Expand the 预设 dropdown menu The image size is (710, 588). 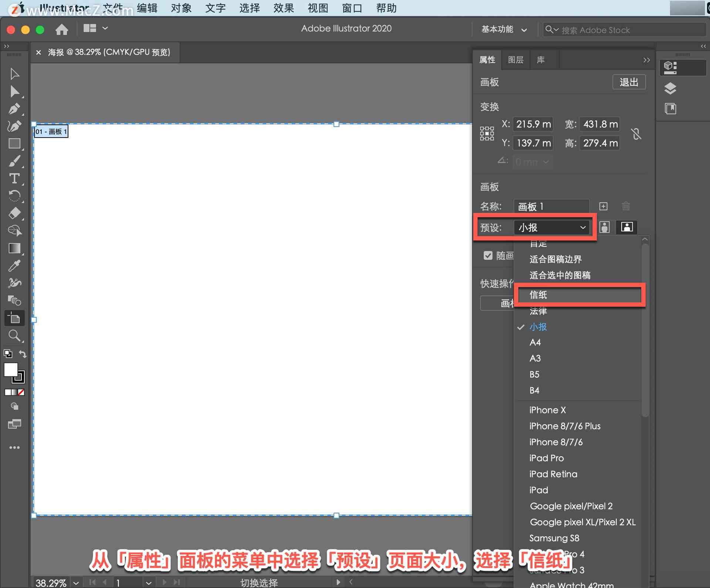[x=549, y=227]
